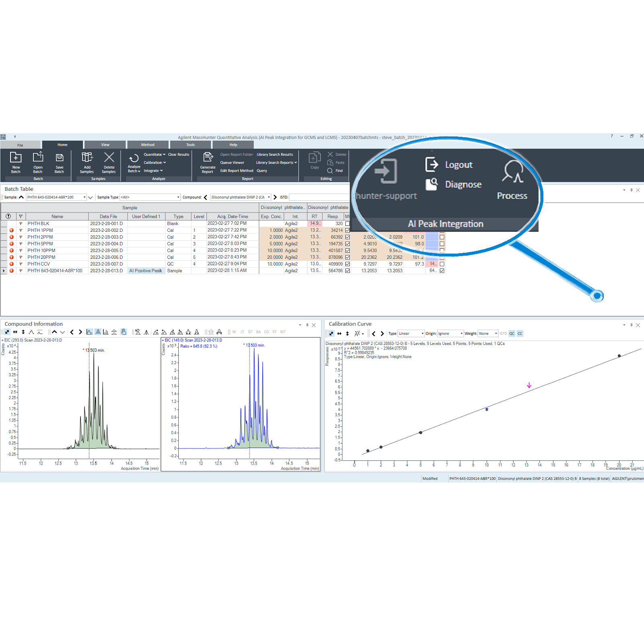Toggle the MI checkbox for response 878096
The height and width of the screenshot is (644, 644).
coord(347,257)
